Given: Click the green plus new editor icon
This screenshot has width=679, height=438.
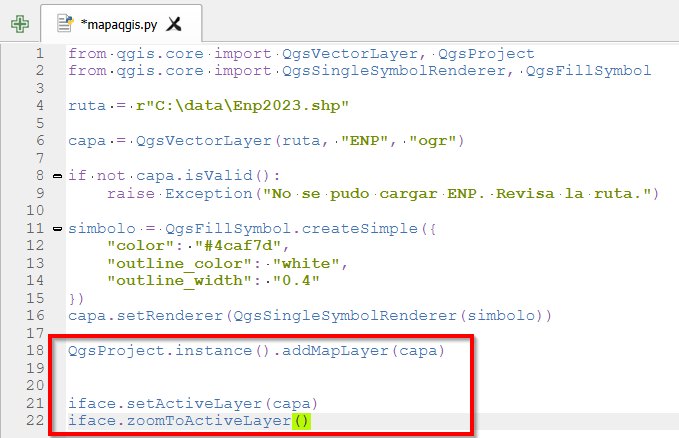Looking at the screenshot, I should pos(19,22).
